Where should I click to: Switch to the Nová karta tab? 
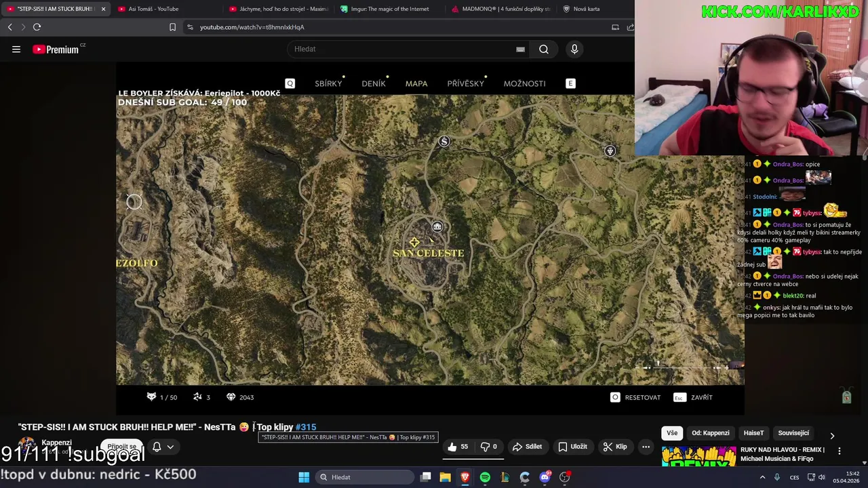pyautogui.click(x=587, y=9)
